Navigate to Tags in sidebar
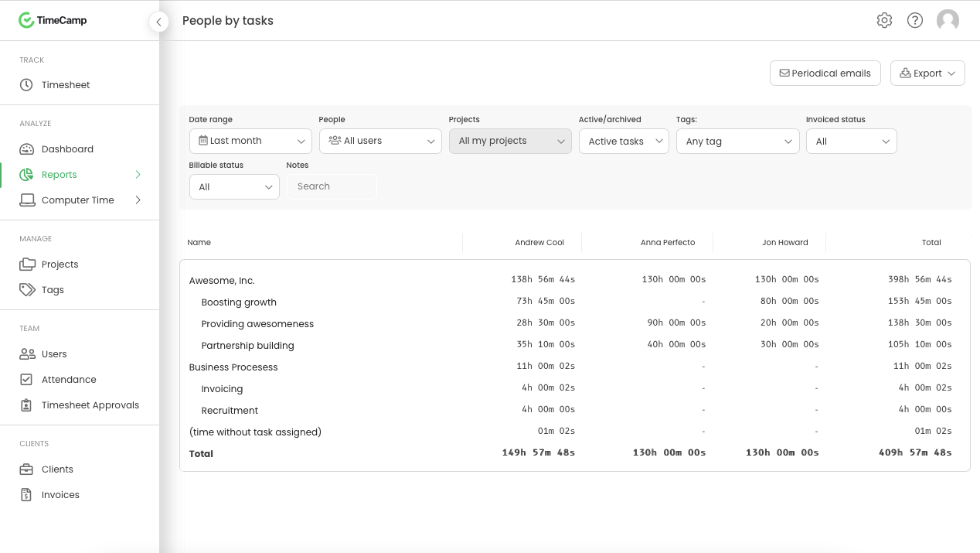This screenshot has width=980, height=553. pos(53,290)
